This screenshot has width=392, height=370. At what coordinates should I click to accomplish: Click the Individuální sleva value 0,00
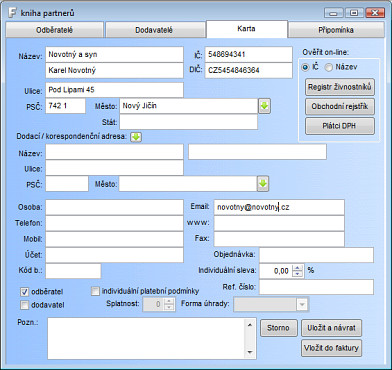tap(276, 271)
